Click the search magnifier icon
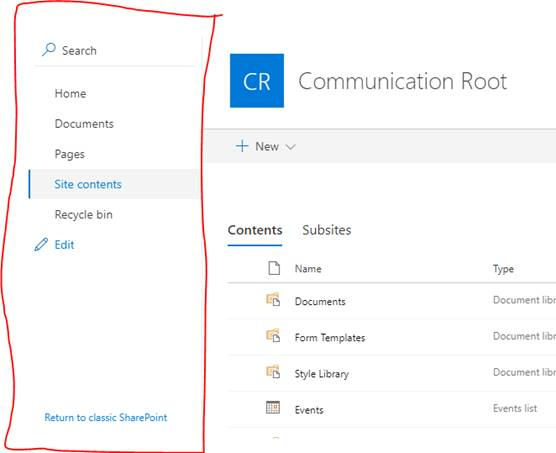Screen dimensions: 556x453 [49, 49]
